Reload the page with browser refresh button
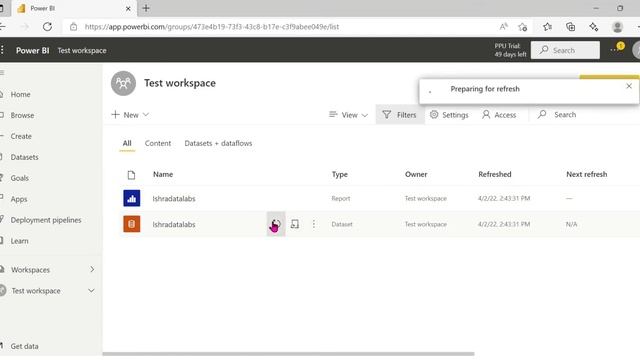This screenshot has width=640, height=360. pyautogui.click(x=47, y=27)
